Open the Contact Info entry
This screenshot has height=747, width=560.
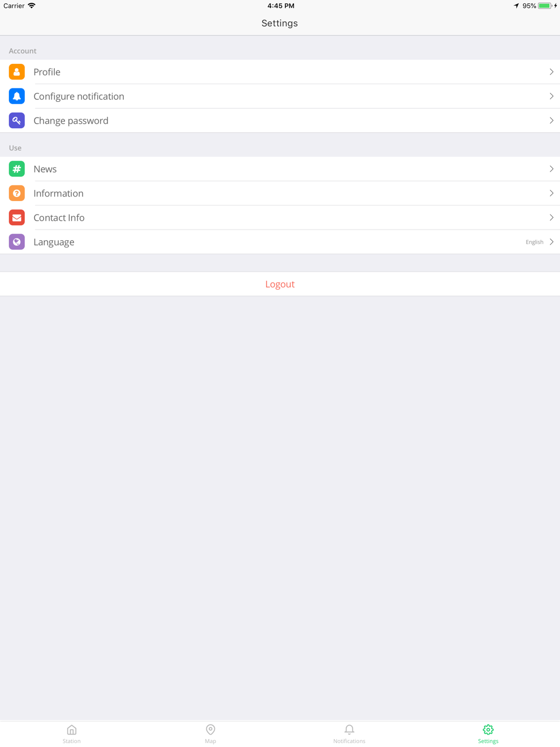click(280, 218)
